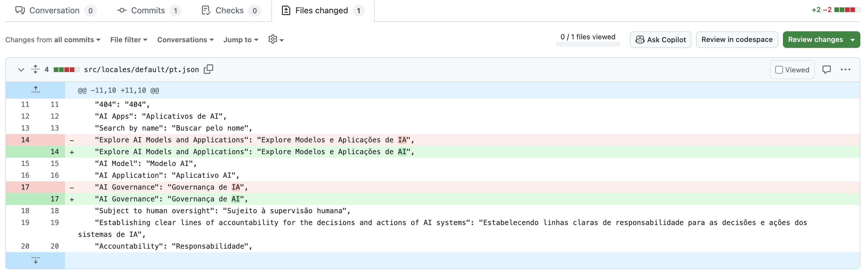Click the Checks tab checklist icon
The height and width of the screenshot is (277, 868).
[x=206, y=10]
